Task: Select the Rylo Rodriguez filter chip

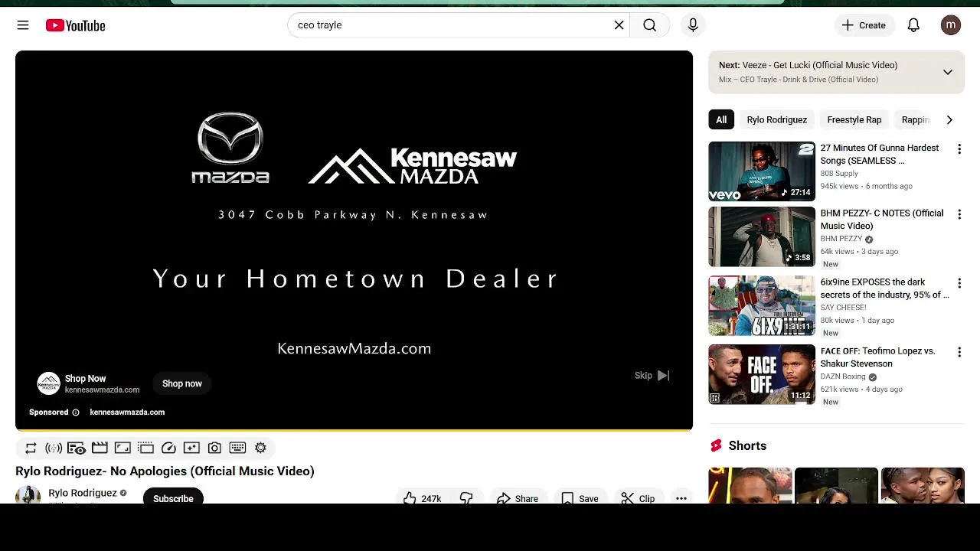Action: point(776,119)
